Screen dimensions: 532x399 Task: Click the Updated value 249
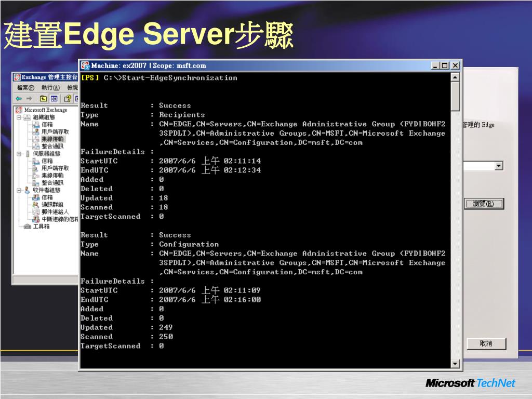[166, 327]
